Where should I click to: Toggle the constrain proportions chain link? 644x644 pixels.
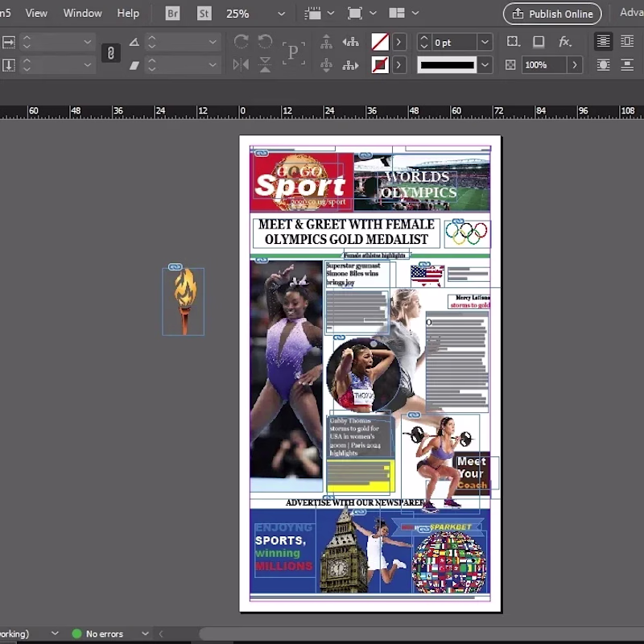tap(110, 53)
